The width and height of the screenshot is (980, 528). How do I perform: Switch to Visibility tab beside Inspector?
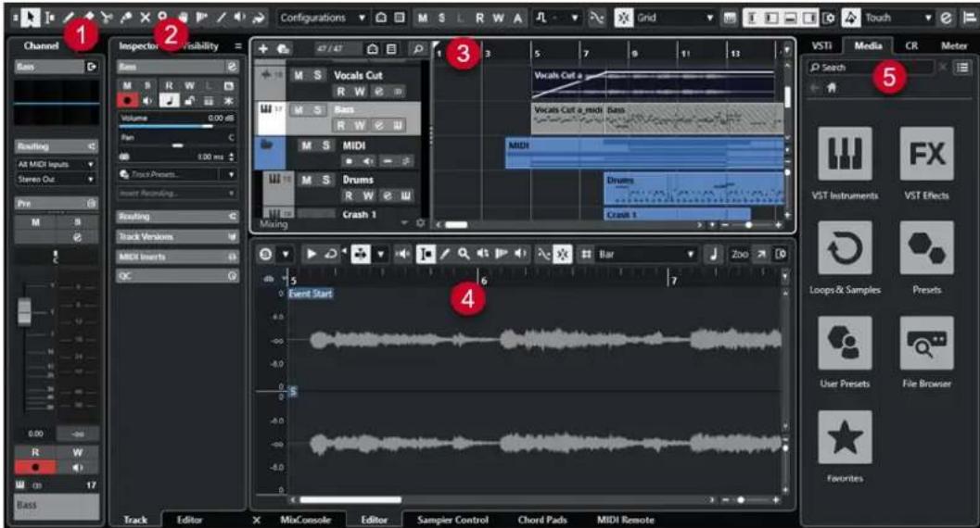200,45
